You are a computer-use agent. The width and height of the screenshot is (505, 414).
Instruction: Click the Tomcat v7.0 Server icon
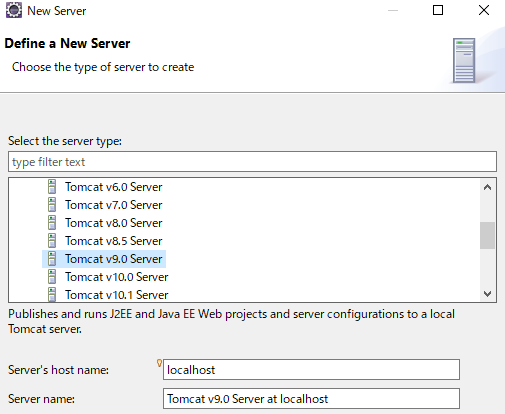pyautogui.click(x=52, y=205)
